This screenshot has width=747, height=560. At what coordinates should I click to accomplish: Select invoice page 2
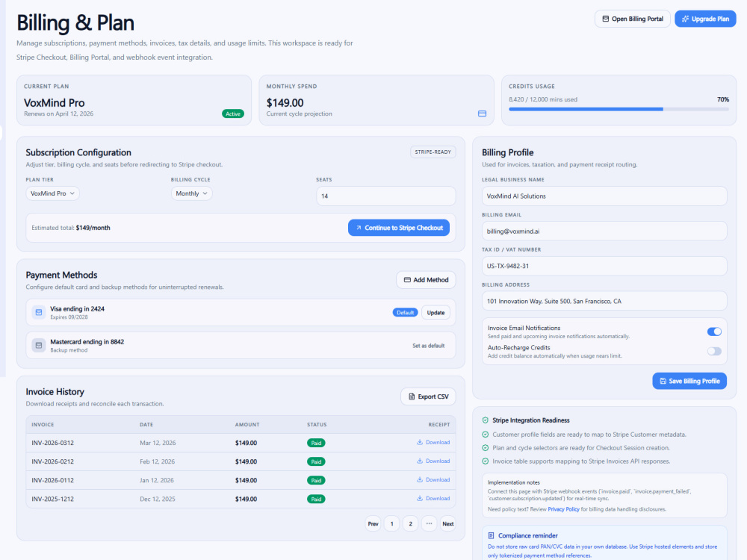point(410,524)
